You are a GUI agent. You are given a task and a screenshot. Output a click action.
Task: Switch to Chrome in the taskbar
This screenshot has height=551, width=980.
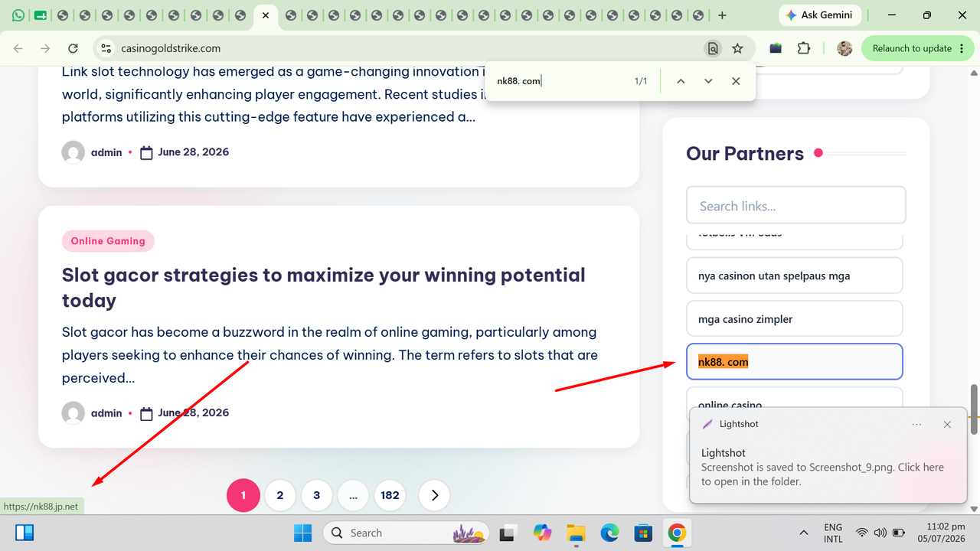click(x=677, y=533)
